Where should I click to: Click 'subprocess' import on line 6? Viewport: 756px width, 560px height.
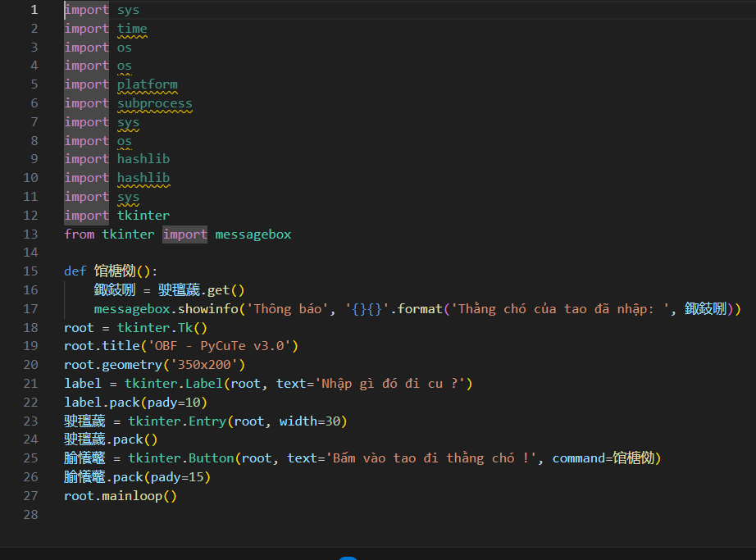click(155, 103)
